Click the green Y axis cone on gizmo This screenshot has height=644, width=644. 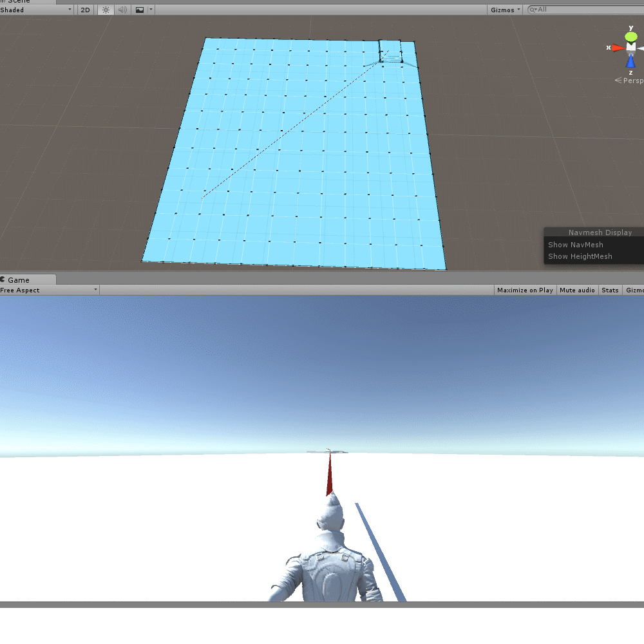coord(631,37)
